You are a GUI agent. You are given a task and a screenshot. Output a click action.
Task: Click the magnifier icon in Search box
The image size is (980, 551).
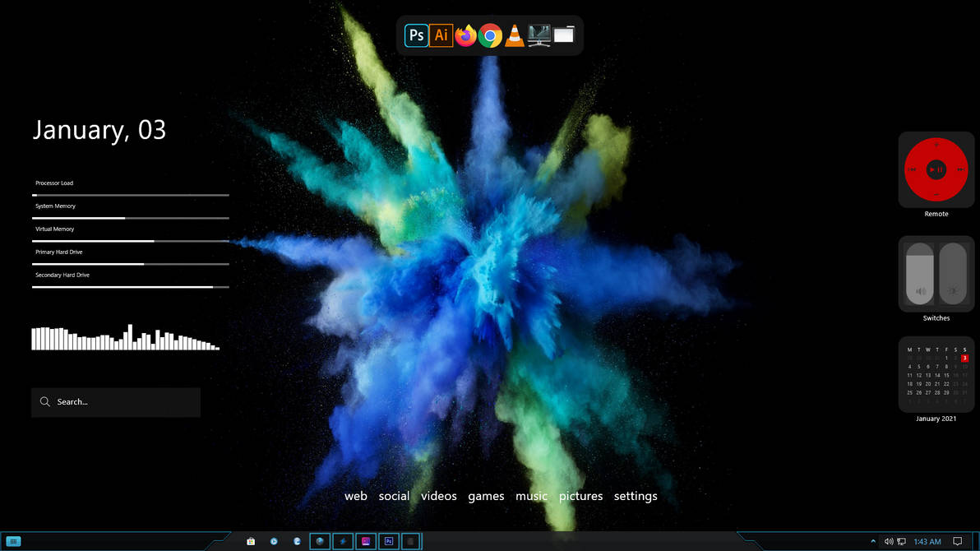point(45,401)
